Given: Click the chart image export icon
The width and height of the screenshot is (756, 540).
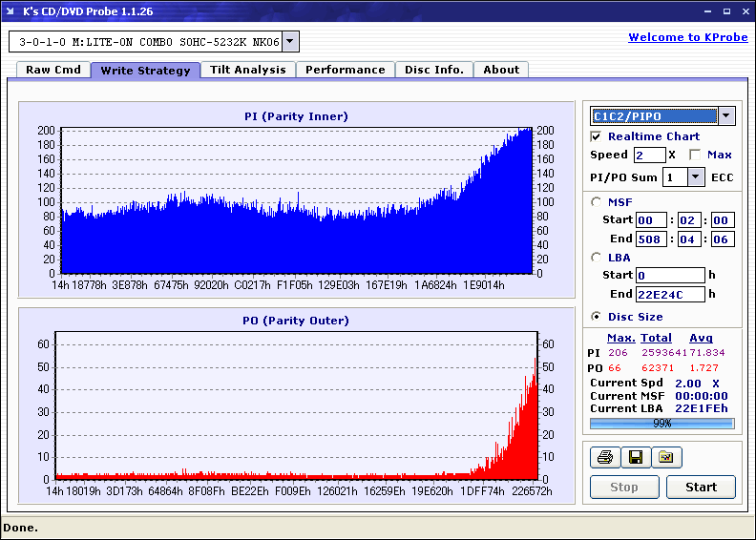Looking at the screenshot, I should 666,457.
